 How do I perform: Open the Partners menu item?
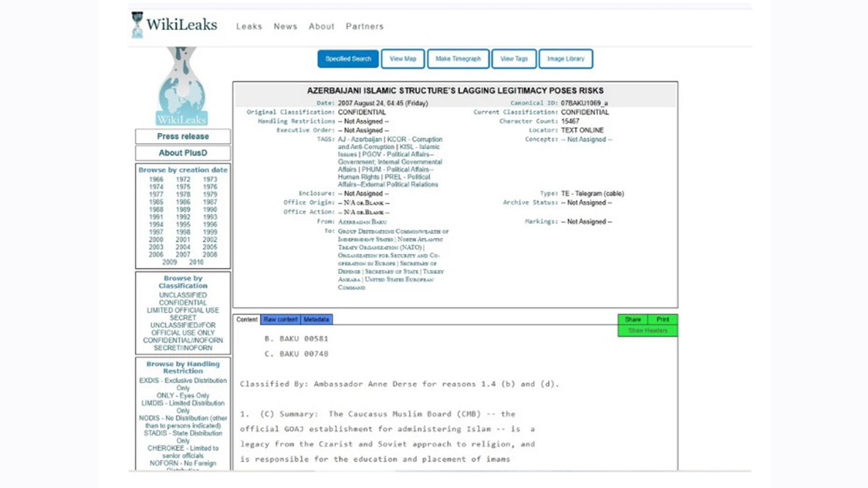(364, 27)
